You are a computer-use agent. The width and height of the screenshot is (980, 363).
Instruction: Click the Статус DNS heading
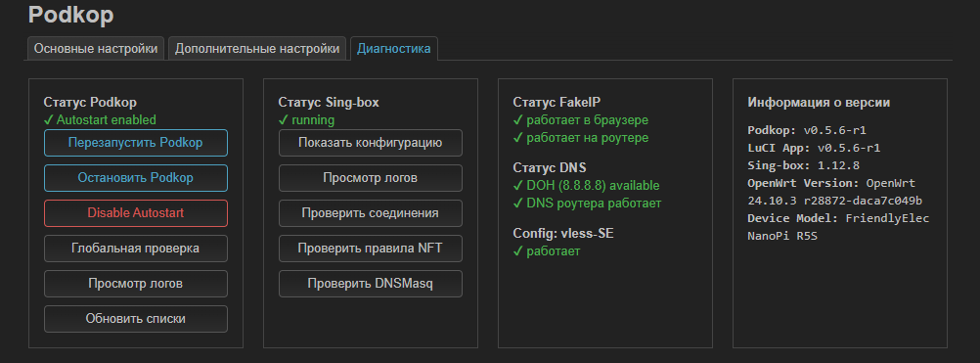coord(550,167)
